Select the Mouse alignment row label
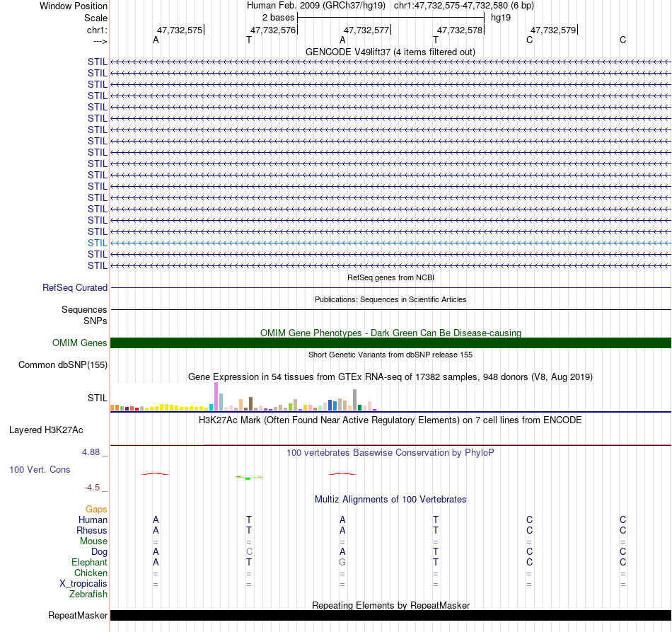Image resolution: width=672 pixels, height=632 pixels. point(93,541)
